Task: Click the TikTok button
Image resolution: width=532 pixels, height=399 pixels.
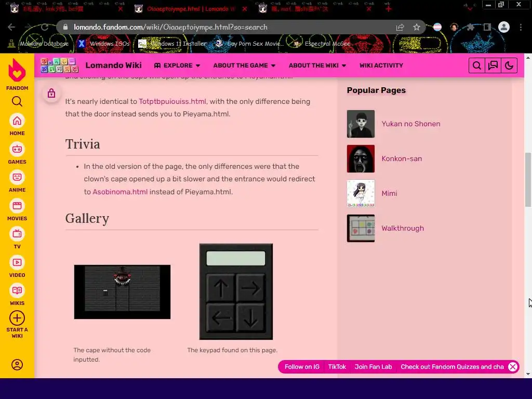Action: click(337, 367)
